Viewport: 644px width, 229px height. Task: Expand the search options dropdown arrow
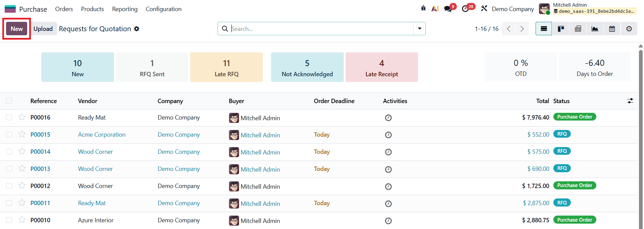pos(419,29)
